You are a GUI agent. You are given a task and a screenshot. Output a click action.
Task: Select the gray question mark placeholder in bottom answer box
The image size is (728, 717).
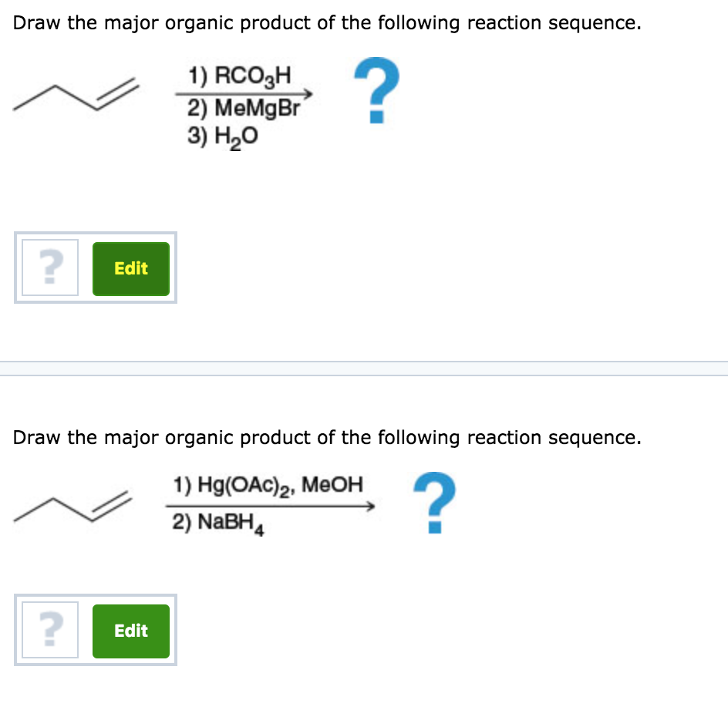pyautogui.click(x=50, y=630)
